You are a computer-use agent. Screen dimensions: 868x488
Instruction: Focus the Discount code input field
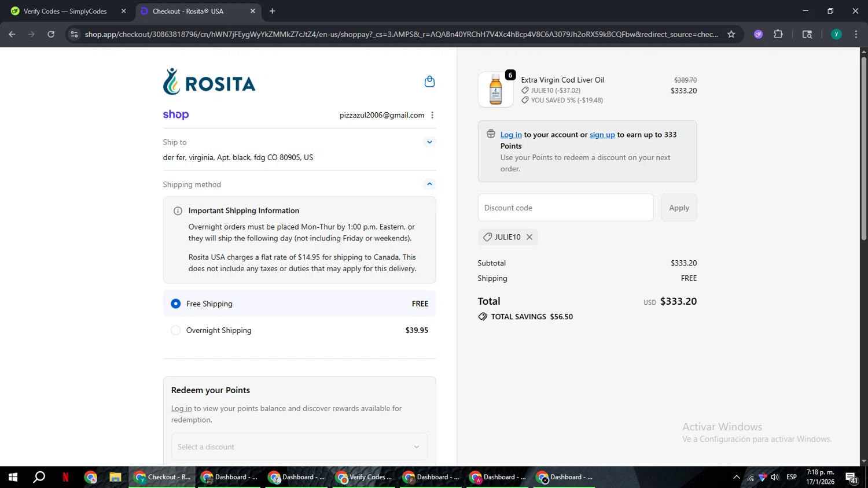pos(565,208)
